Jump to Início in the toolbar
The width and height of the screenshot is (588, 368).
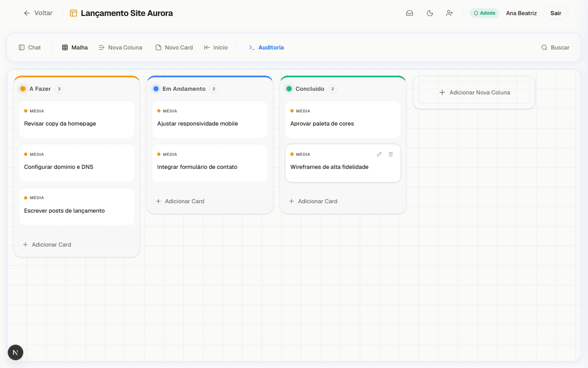click(x=216, y=47)
